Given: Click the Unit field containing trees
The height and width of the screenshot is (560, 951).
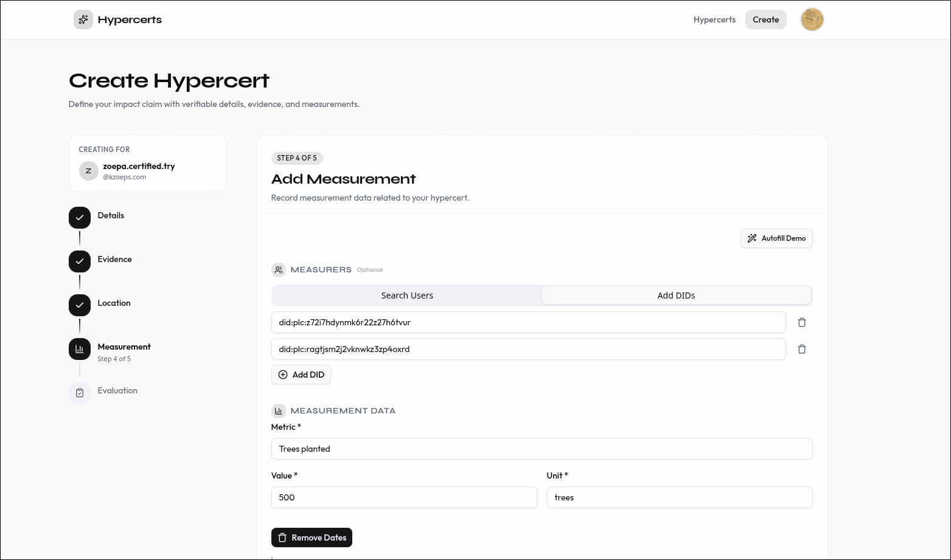Looking at the screenshot, I should tap(679, 497).
